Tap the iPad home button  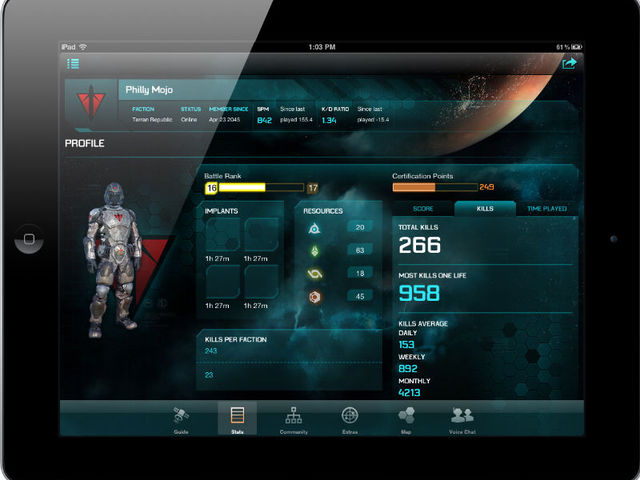[x=29, y=239]
